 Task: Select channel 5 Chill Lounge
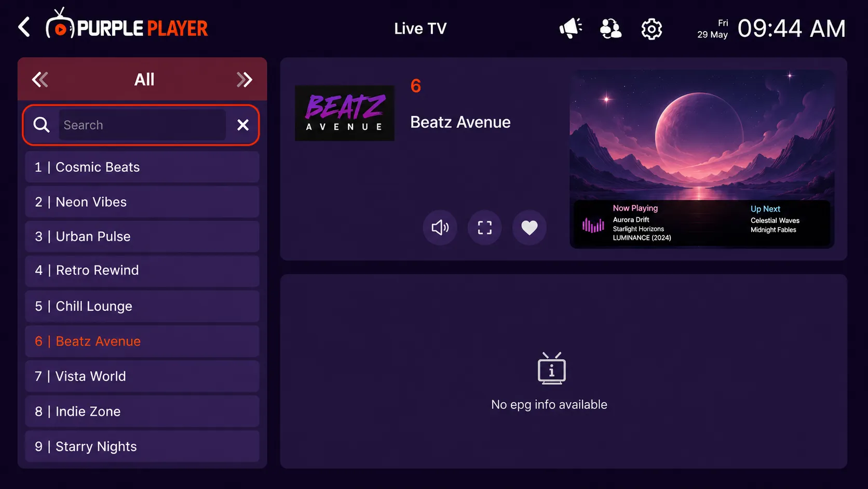pos(142,306)
